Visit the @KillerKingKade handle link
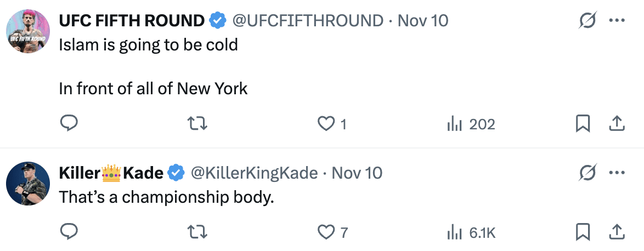Viewport: 644px width, 251px height. click(254, 173)
